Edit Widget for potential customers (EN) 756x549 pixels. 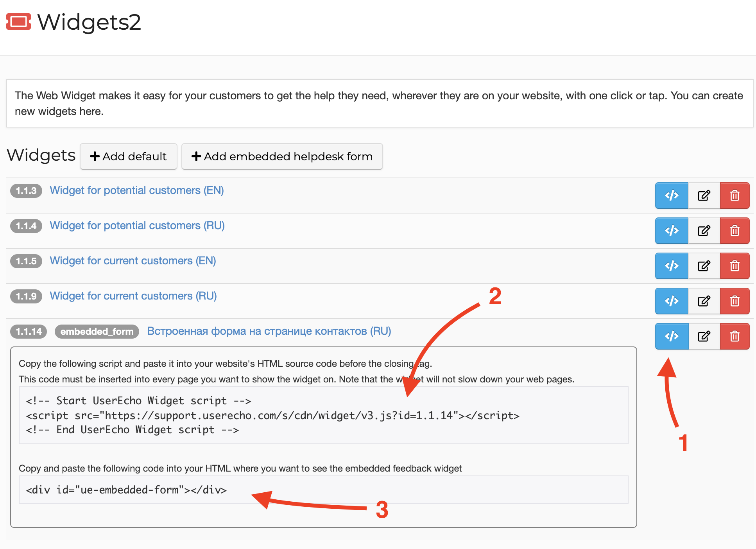[x=704, y=195]
